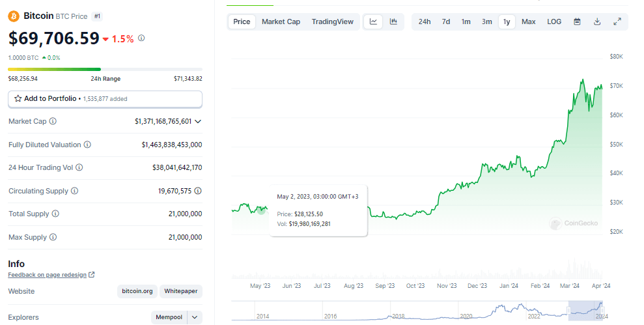
Task: Expand chart to fullscreen
Action: (617, 21)
